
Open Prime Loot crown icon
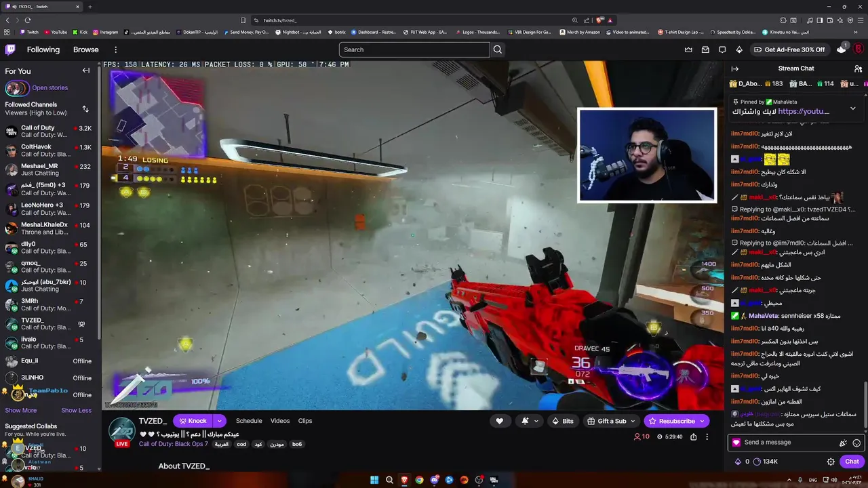(x=688, y=49)
